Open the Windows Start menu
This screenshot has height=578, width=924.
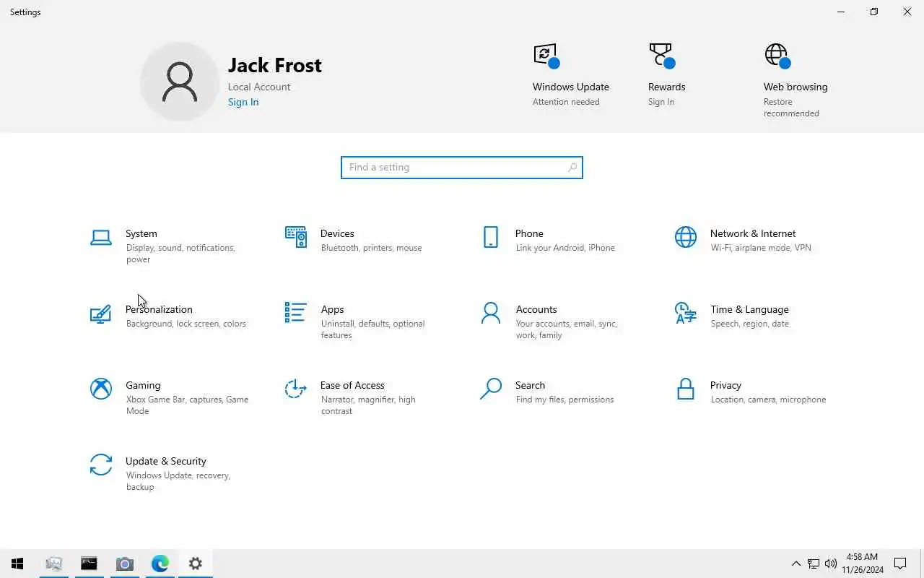point(18,564)
